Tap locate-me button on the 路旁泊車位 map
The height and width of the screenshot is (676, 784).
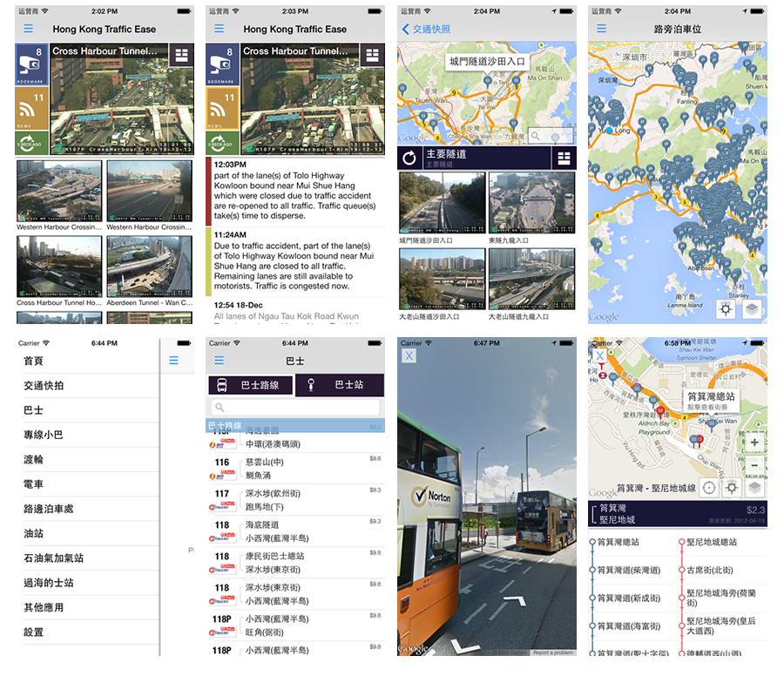pos(726,309)
